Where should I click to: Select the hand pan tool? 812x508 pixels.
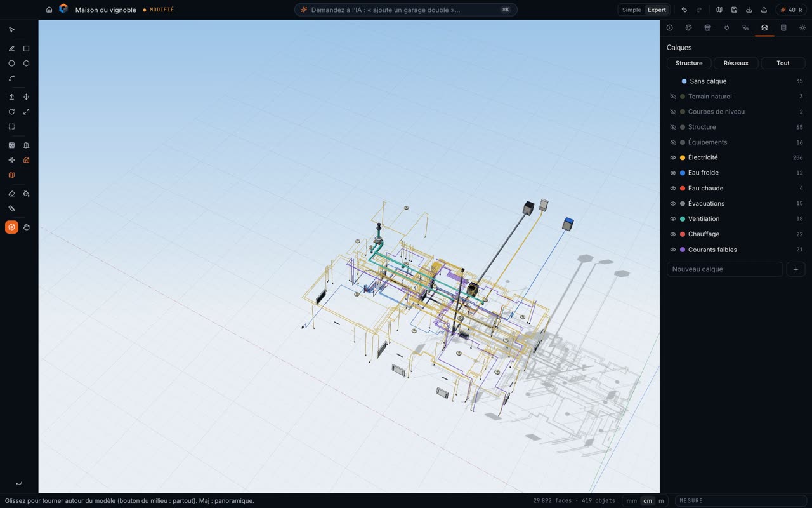(x=26, y=227)
